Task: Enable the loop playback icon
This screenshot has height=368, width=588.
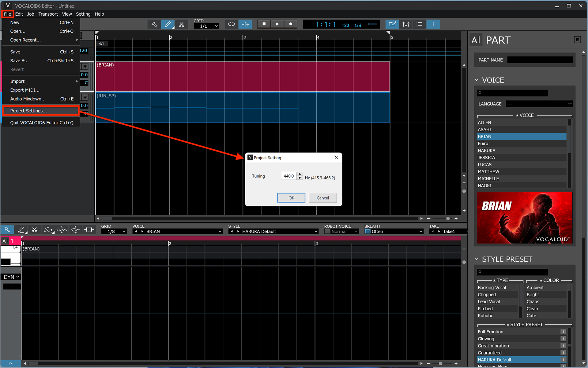Action: tap(232, 24)
